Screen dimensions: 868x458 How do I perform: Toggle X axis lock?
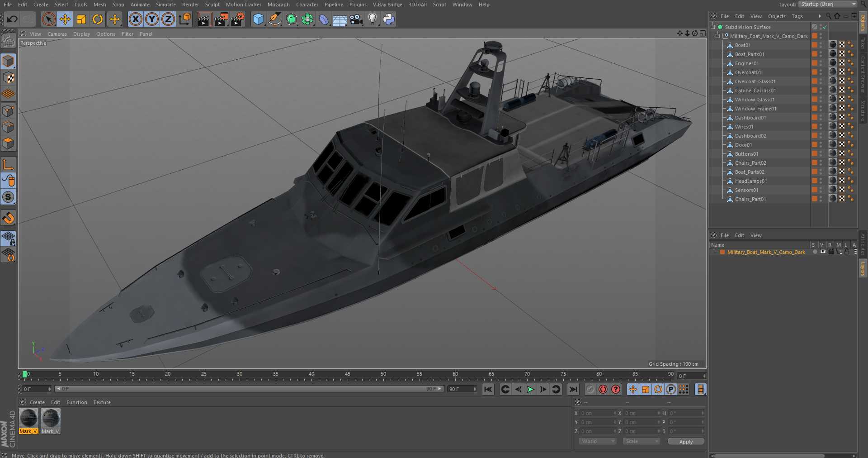[x=135, y=19]
